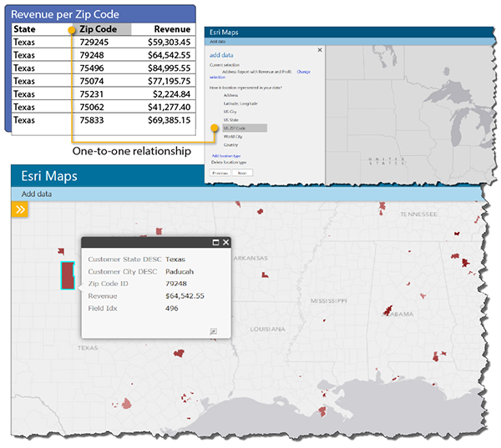Click zip code cell 79248 in table
This screenshot has width=501, height=448.
[x=92, y=55]
